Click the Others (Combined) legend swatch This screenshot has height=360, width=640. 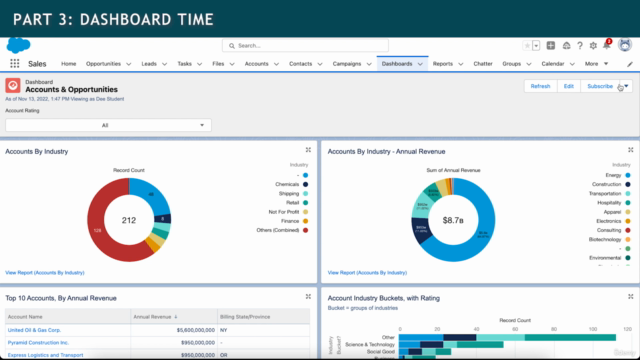(305, 230)
